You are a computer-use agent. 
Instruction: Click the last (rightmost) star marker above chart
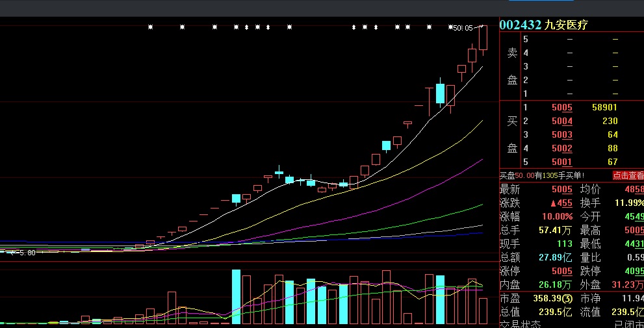(450, 27)
